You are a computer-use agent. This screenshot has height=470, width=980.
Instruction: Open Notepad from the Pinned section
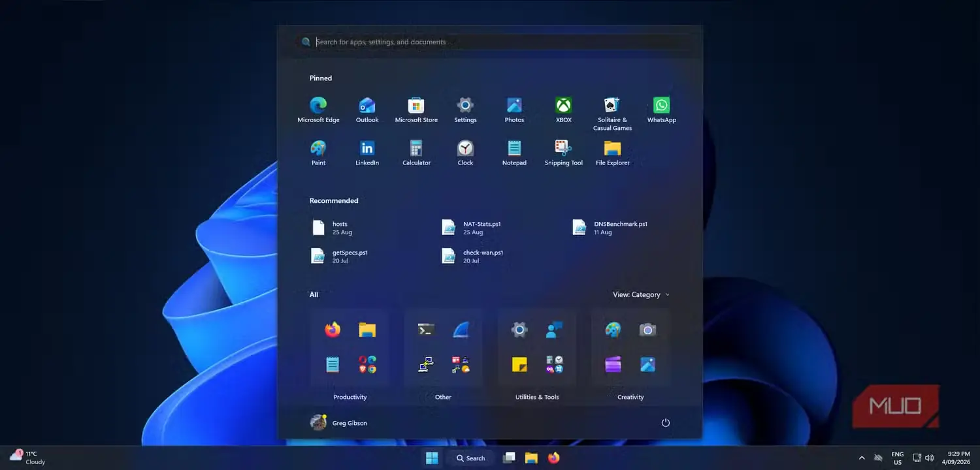click(514, 153)
